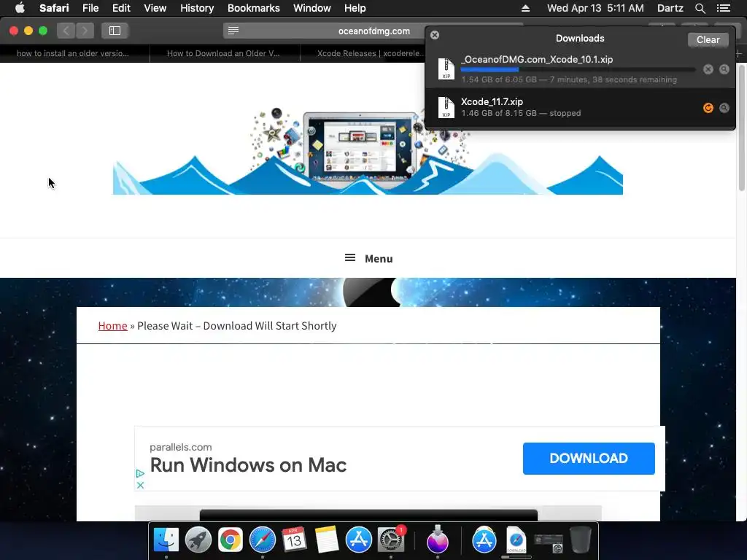Image resolution: width=747 pixels, height=560 pixels.
Task: Open Calendar from the Dock
Action: coord(294,540)
